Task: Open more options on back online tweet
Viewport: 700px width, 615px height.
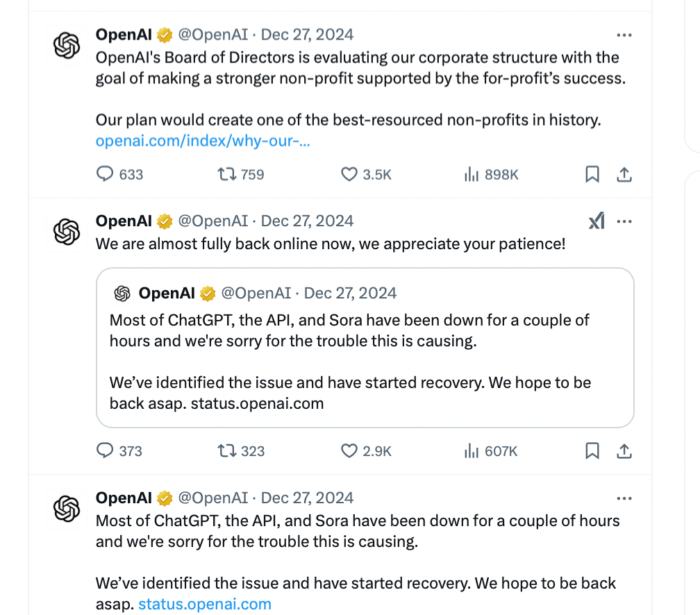Action: pyautogui.click(x=624, y=221)
